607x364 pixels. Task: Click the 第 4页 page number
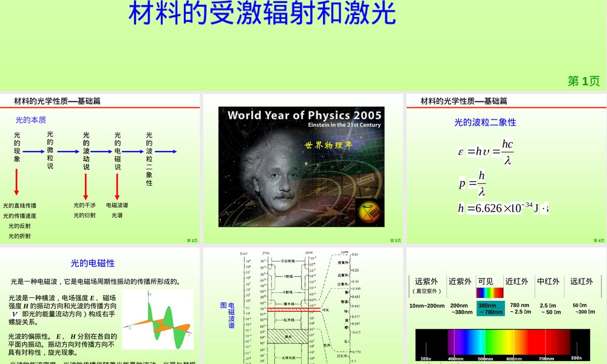click(x=599, y=241)
